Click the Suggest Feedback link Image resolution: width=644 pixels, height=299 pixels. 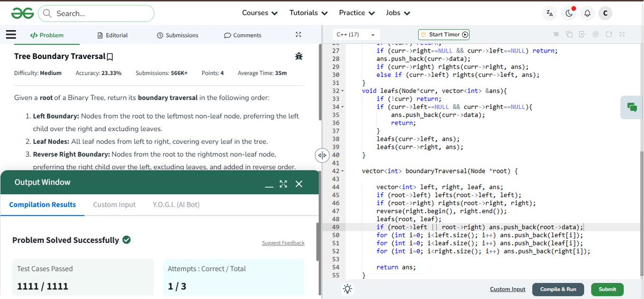click(x=283, y=243)
